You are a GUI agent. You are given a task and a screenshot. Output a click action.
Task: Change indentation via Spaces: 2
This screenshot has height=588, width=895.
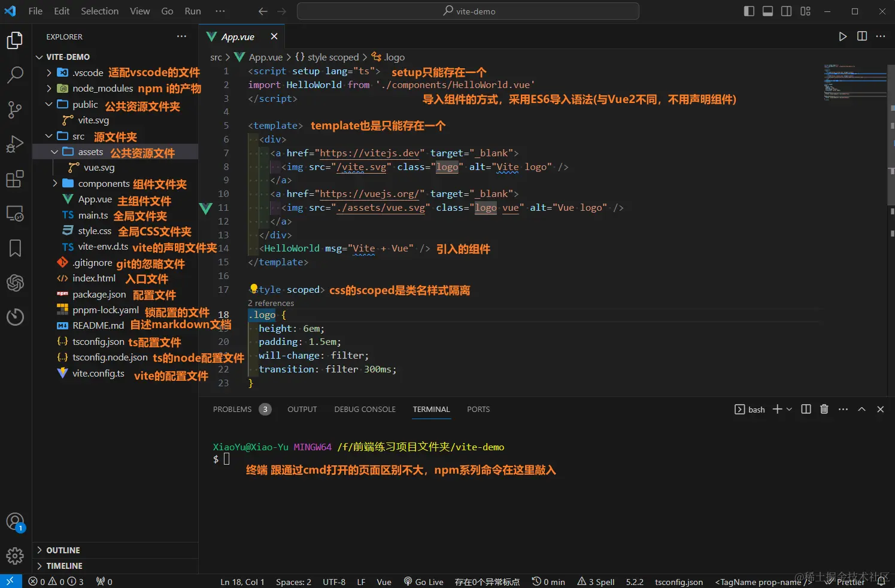293,581
